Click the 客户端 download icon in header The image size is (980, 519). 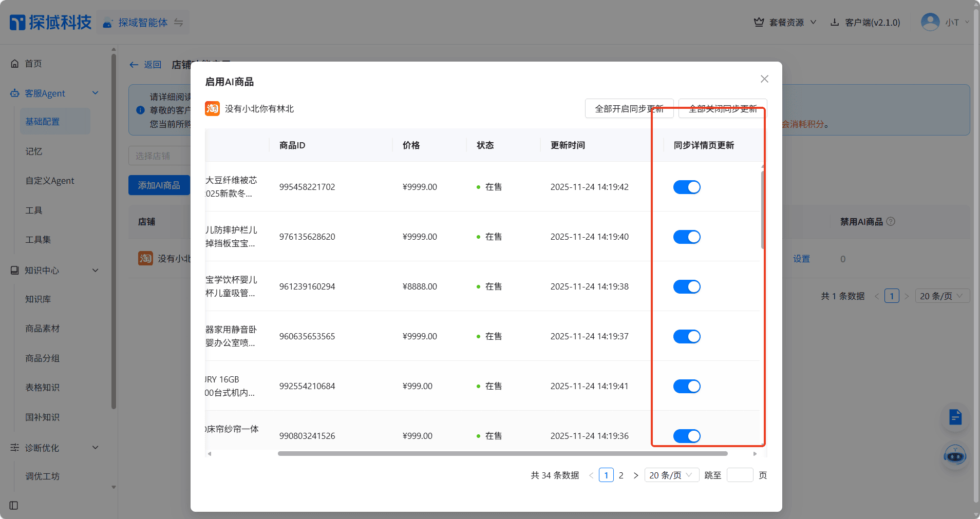pyautogui.click(x=834, y=22)
